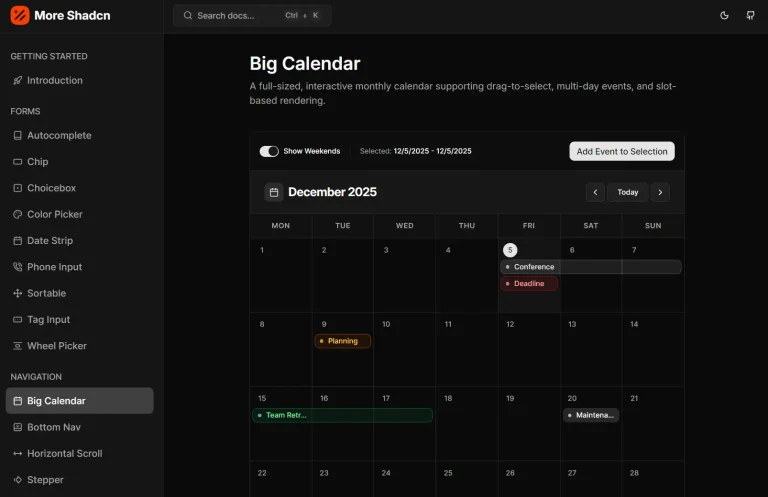Select day 28 in calendar
768x497 pixels.
pos(653,479)
